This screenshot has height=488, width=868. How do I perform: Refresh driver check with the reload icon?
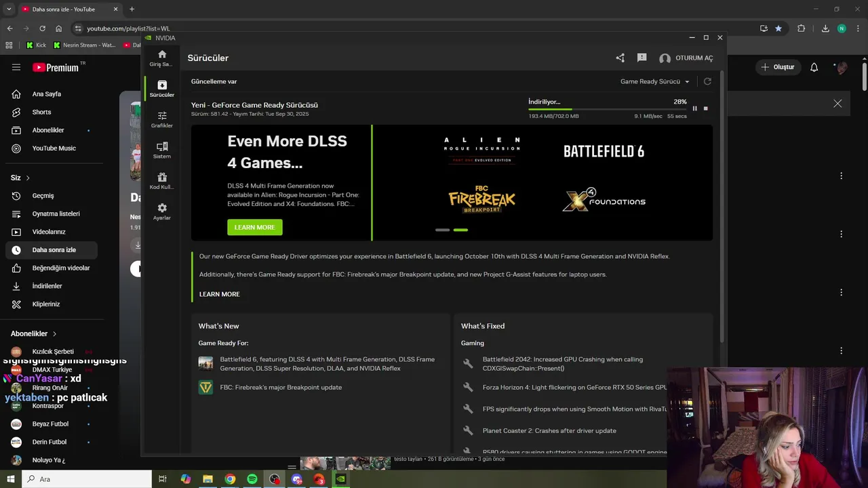click(x=707, y=81)
